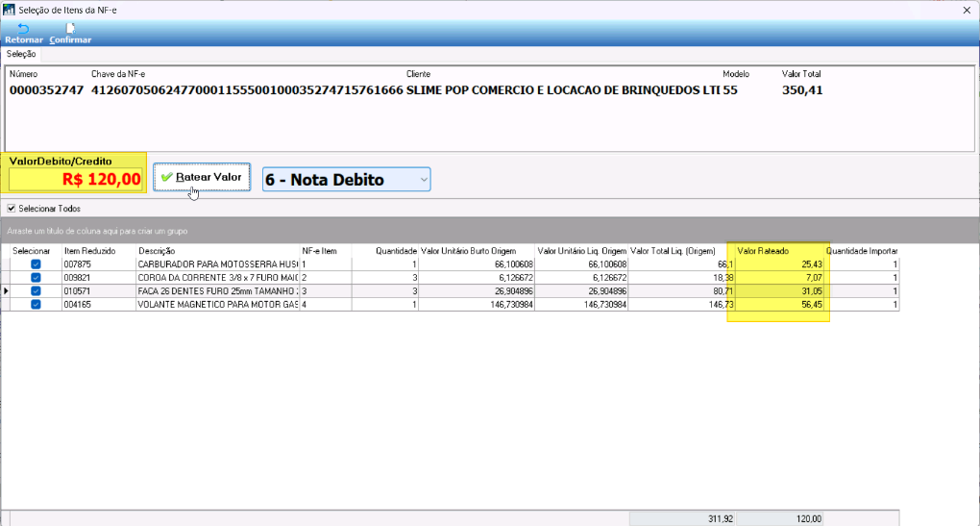Close the Seleção de Itens window
The width and height of the screenshot is (980, 526).
967,10
